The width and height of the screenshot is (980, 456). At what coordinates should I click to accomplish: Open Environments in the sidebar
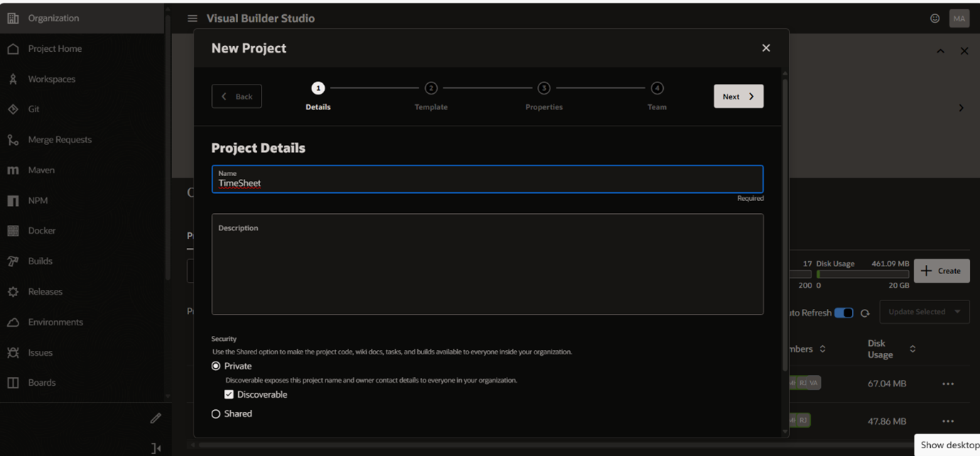click(55, 322)
